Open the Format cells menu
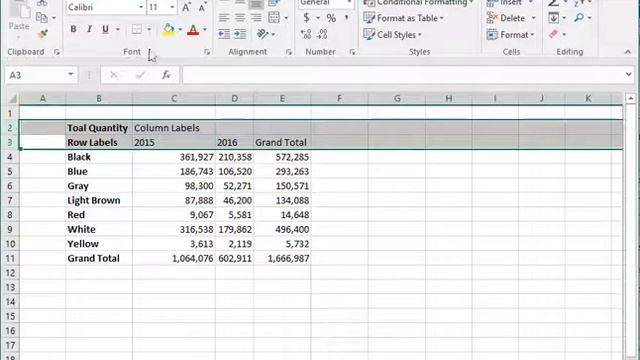The image size is (640, 360). tap(510, 35)
